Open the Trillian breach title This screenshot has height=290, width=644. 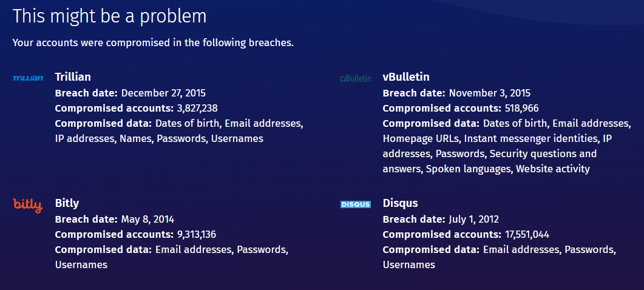click(x=73, y=77)
